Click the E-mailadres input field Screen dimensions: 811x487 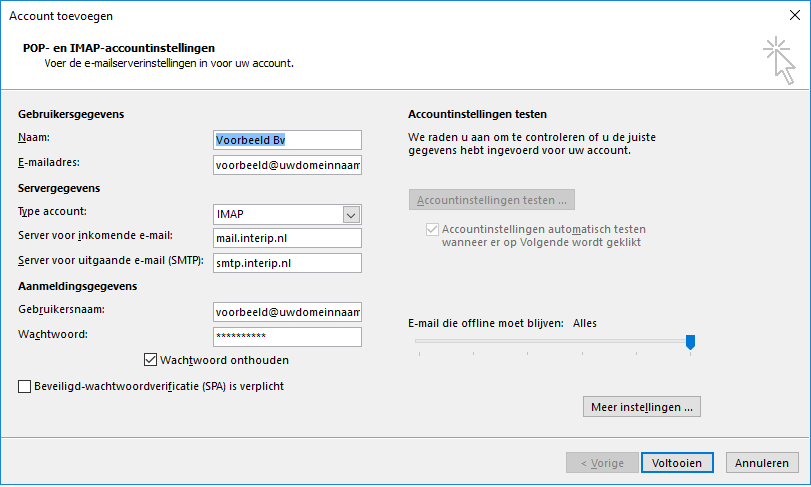point(287,165)
